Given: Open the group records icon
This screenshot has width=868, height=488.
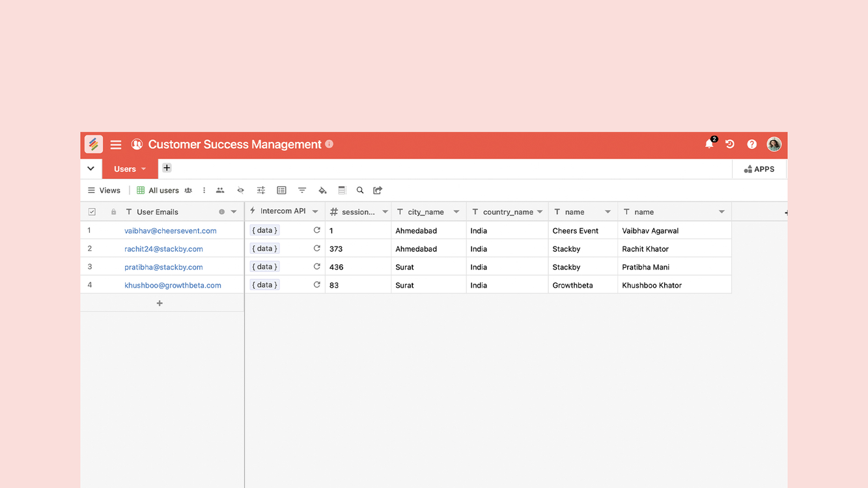Looking at the screenshot, I should coord(281,191).
